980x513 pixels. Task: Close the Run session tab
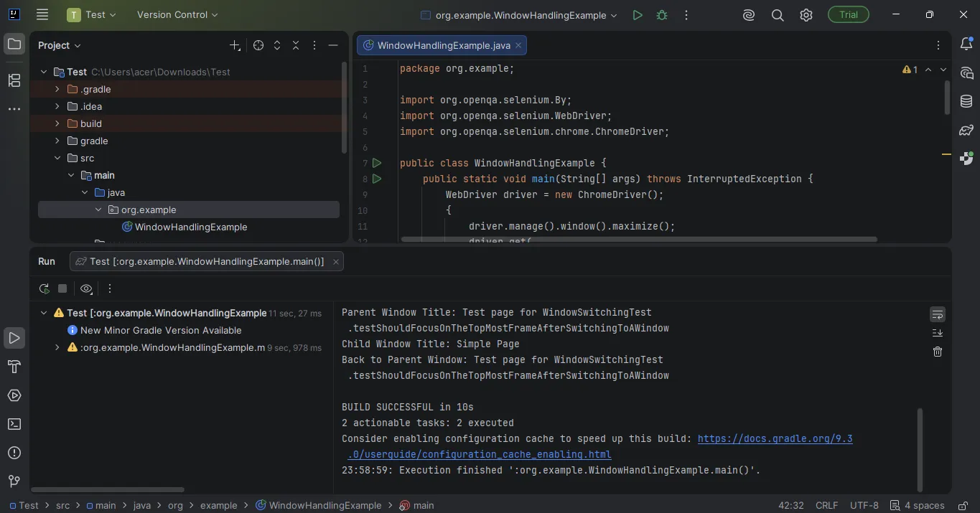(x=335, y=262)
